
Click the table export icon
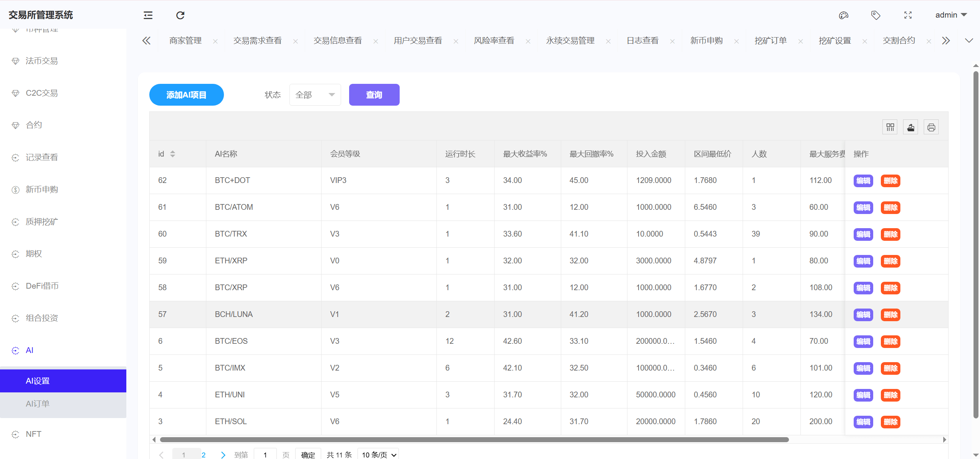coord(911,127)
